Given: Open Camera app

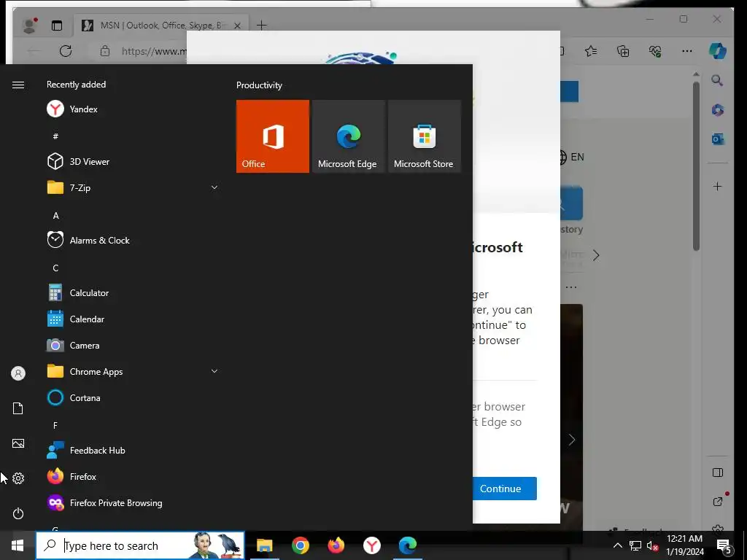Looking at the screenshot, I should click(132, 345).
